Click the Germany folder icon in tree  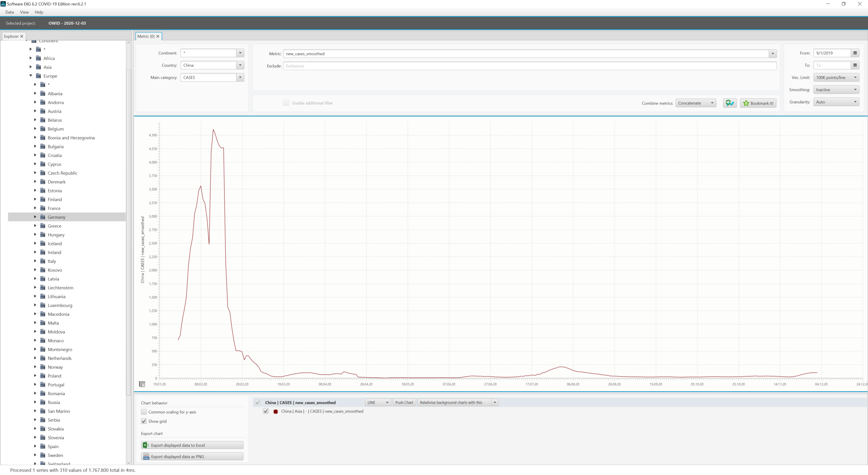[x=43, y=217]
